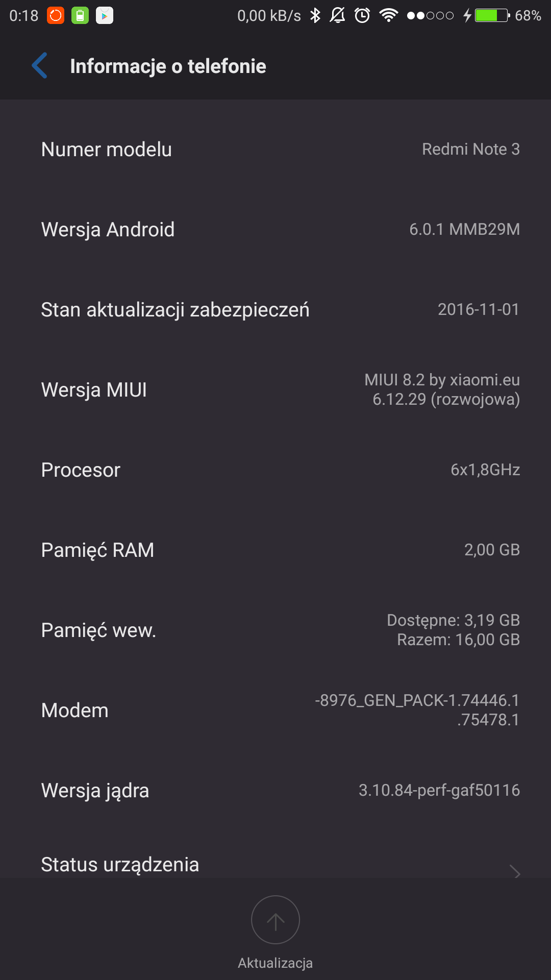Open Status urządzenia chevron
This screenshot has height=980, width=551.
[x=515, y=872]
